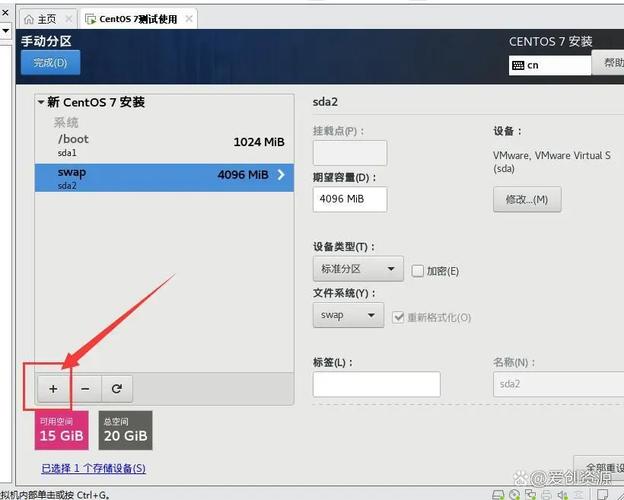
Task: Open the 已选择 1 个存储设备 link
Action: pos(93,468)
